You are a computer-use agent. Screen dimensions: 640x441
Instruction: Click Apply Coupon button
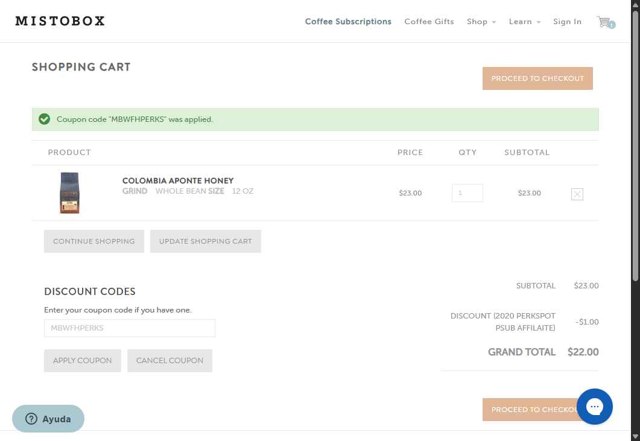(x=82, y=361)
